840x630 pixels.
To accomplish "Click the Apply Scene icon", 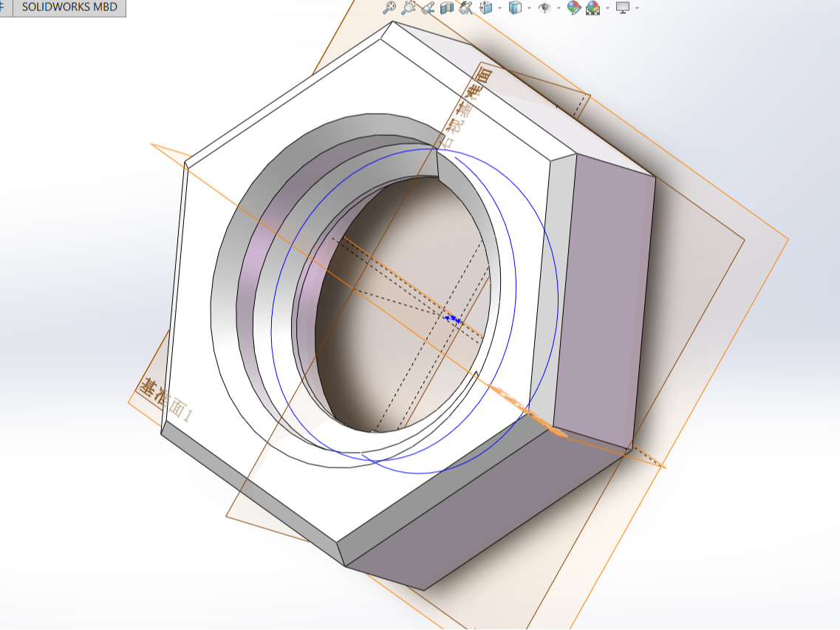I will tap(593, 7).
